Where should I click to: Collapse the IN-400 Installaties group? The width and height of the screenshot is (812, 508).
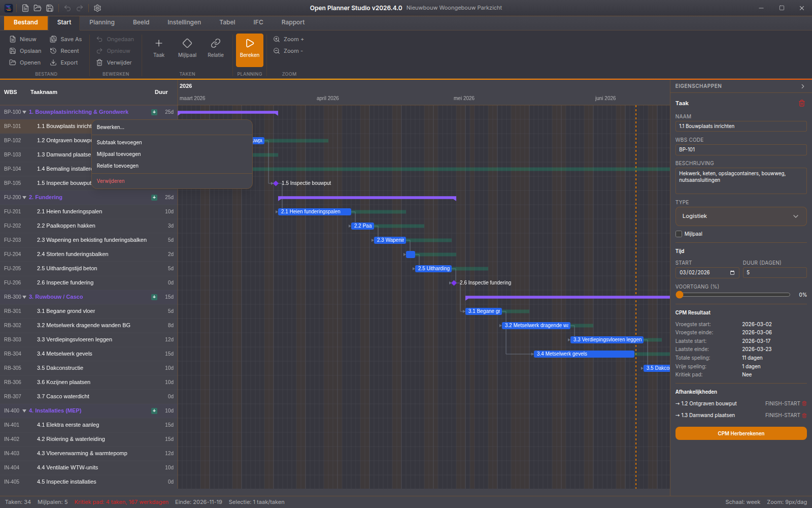click(x=24, y=411)
